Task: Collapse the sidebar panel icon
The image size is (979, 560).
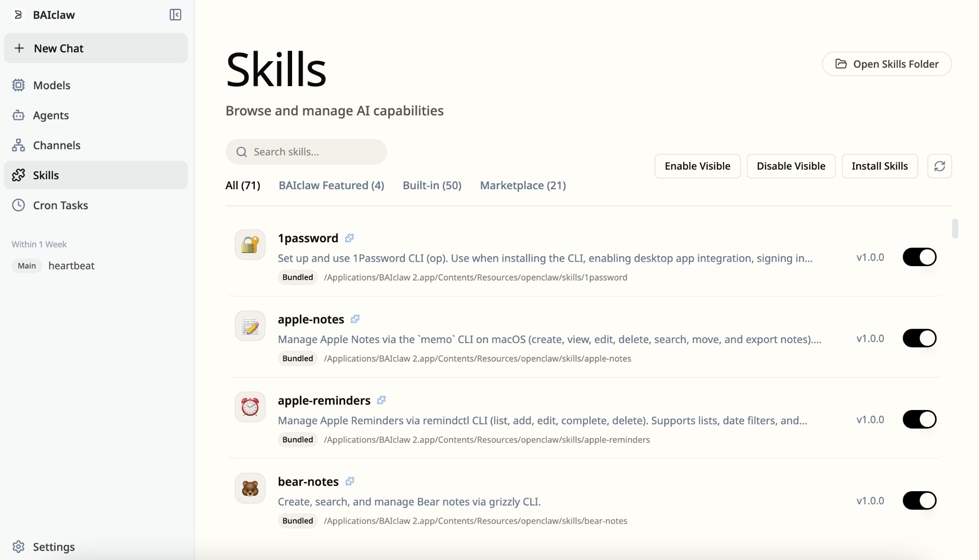Action: [x=175, y=15]
